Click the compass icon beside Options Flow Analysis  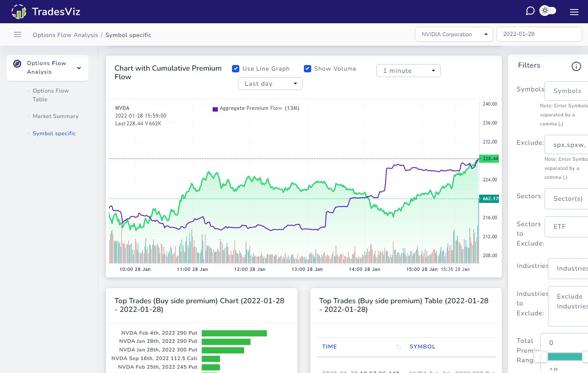[17, 63]
